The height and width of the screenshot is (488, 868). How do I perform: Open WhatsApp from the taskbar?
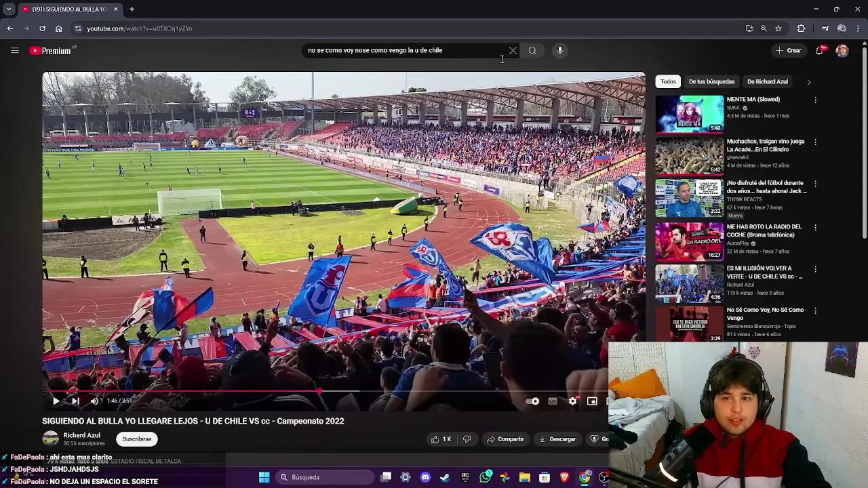(x=485, y=477)
